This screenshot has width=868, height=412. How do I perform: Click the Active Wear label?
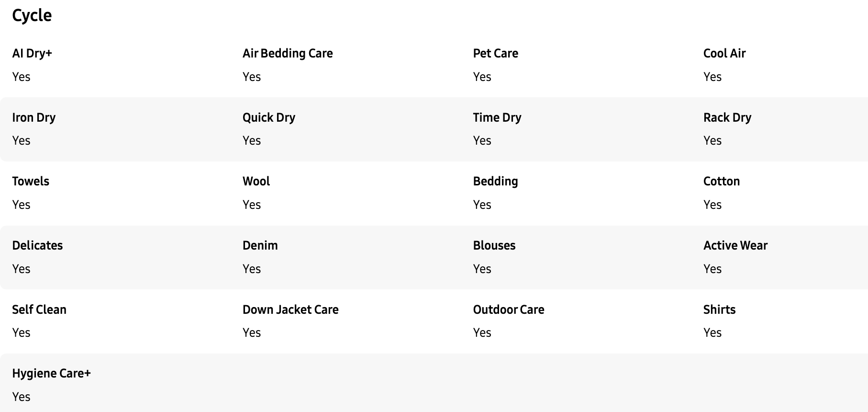[735, 245]
